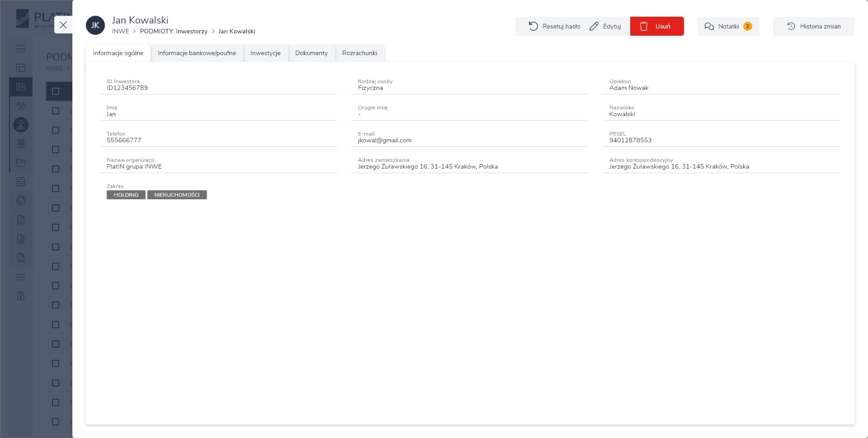Image resolution: width=868 pixels, height=438 pixels.
Task: Click the E-mail field jkowal@gmail.com
Action: 385,140
